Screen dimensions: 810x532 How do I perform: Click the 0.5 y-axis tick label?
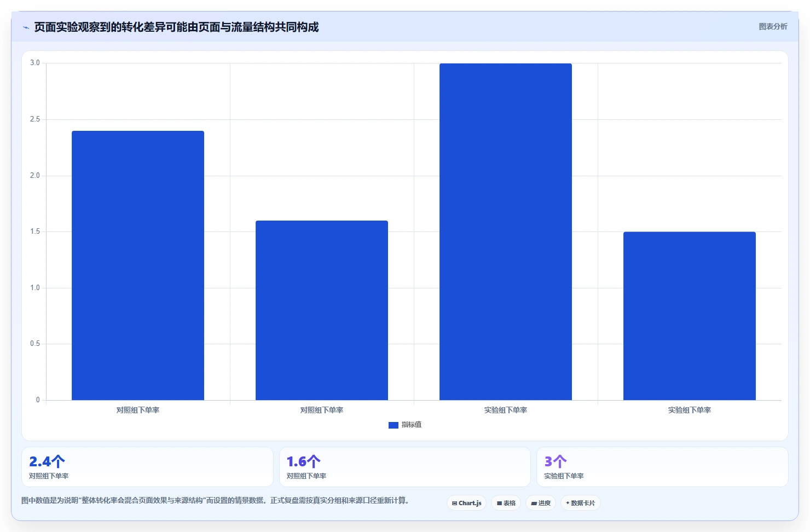click(35, 344)
